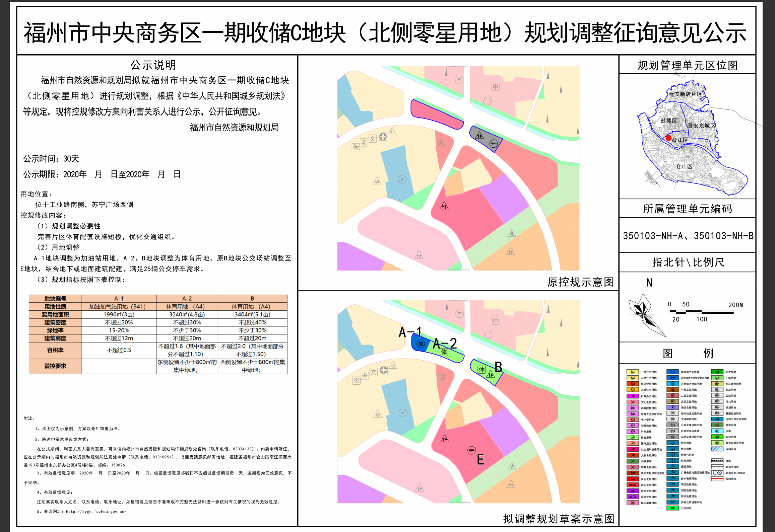Click the 老 icon in the original plan map

click(x=364, y=142)
